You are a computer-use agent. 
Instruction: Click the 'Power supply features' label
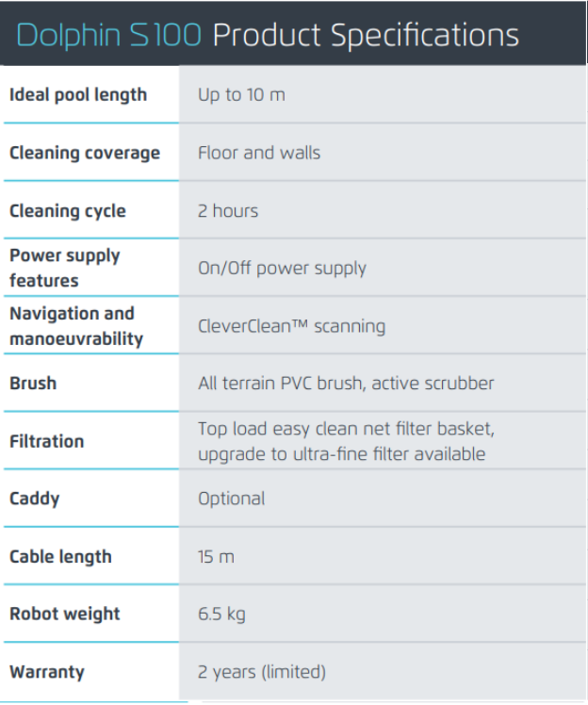click(65, 268)
